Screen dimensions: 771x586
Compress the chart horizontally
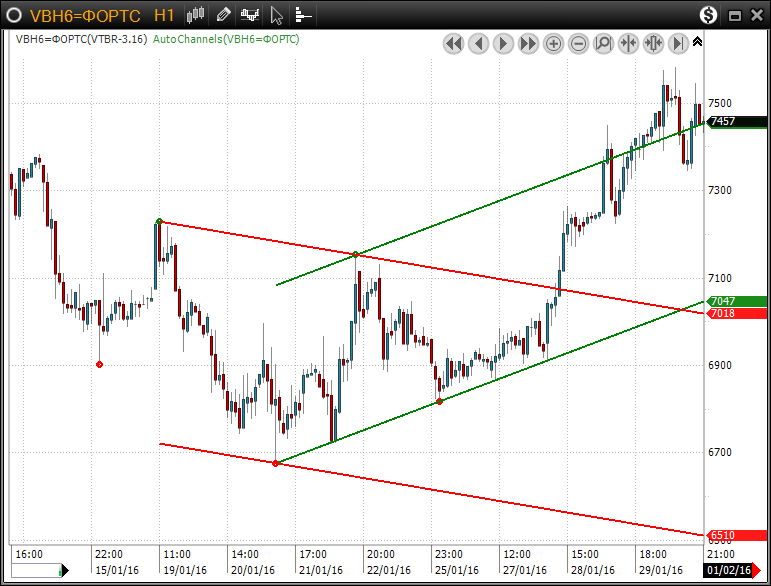(x=628, y=43)
